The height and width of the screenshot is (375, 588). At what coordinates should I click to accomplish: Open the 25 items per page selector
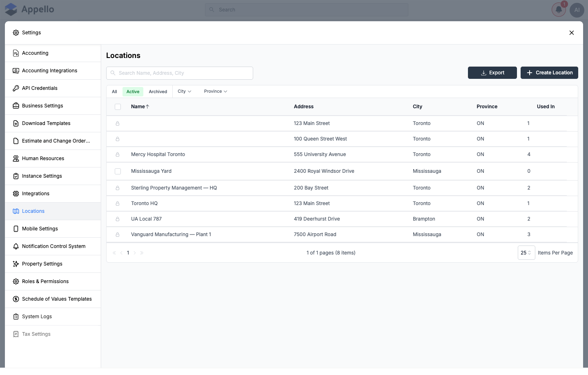pos(526,253)
